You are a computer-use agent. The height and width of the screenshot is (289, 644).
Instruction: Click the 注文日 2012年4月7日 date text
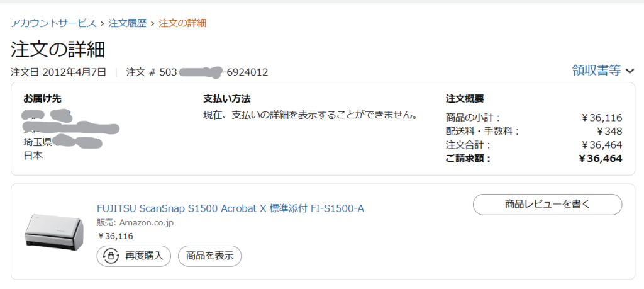point(58,72)
